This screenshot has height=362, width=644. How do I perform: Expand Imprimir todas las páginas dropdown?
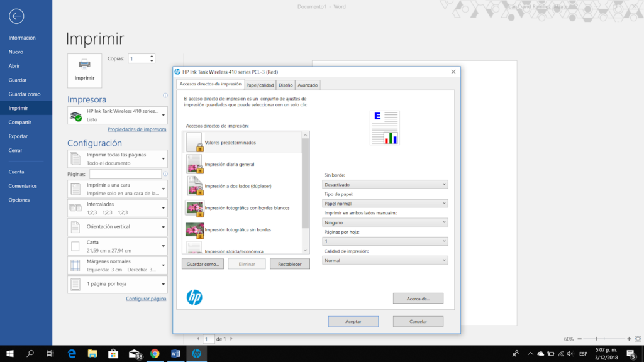point(118,159)
